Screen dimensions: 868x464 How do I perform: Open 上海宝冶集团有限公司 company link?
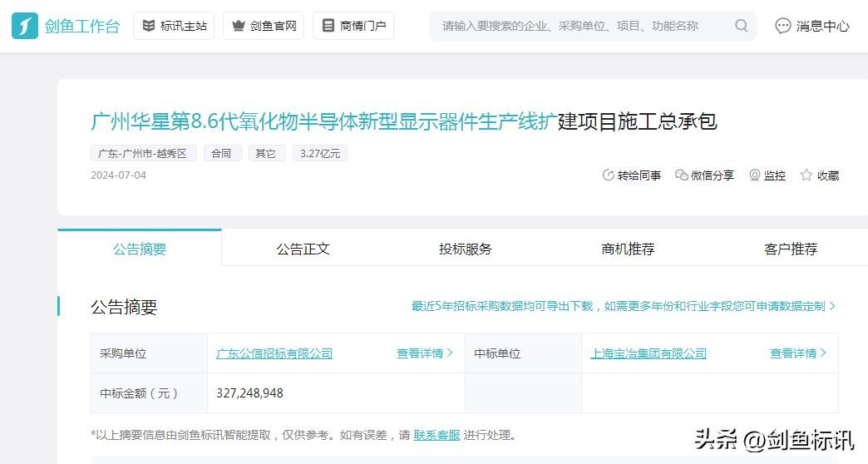[649, 353]
